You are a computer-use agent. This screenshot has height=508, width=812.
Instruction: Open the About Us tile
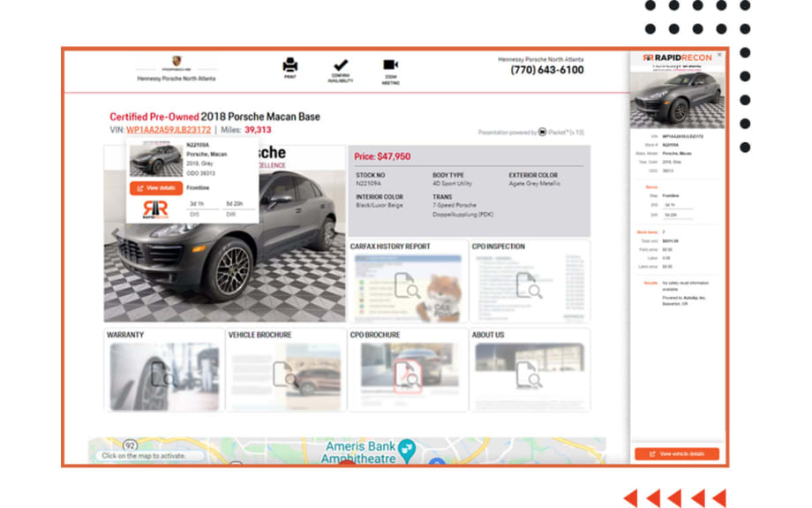coord(530,370)
